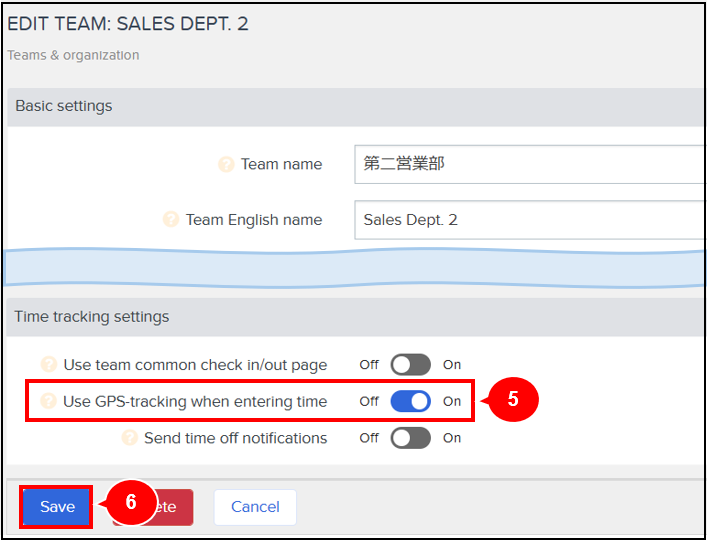Click the Teams & organization breadcrumb
This screenshot has height=541, width=707.
point(73,55)
